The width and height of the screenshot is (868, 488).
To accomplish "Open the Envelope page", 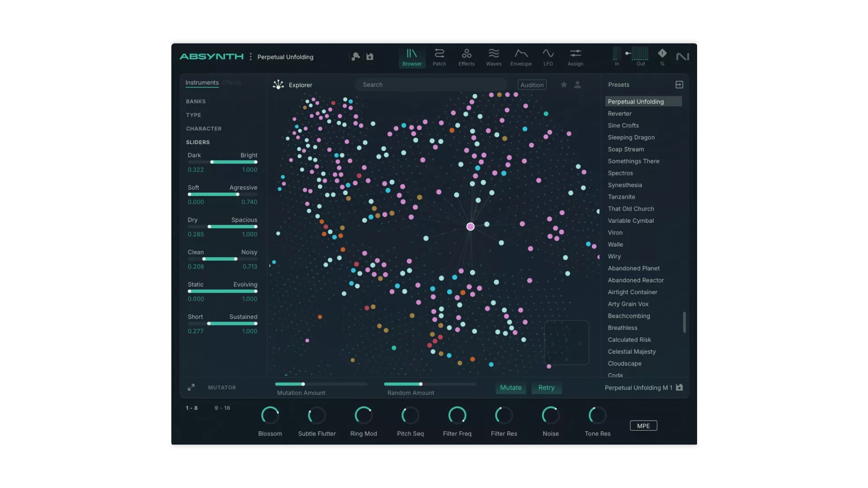I will [521, 57].
